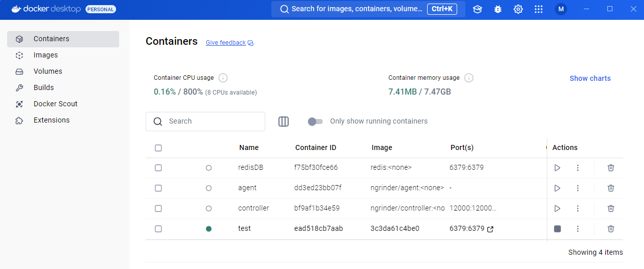The width and height of the screenshot is (644, 269).
Task: Click the green running status dot for test
Action: (x=209, y=229)
